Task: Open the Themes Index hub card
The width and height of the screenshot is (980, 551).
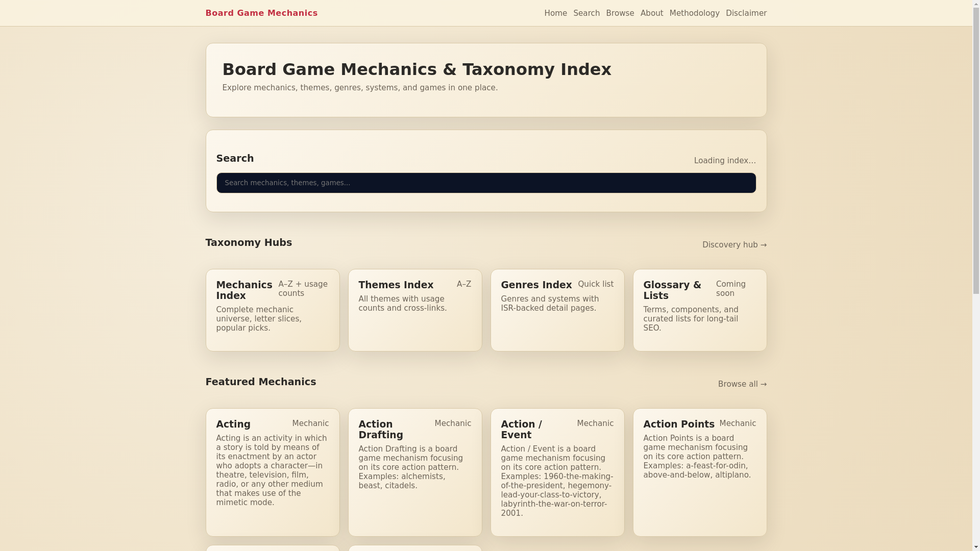Action: (415, 310)
